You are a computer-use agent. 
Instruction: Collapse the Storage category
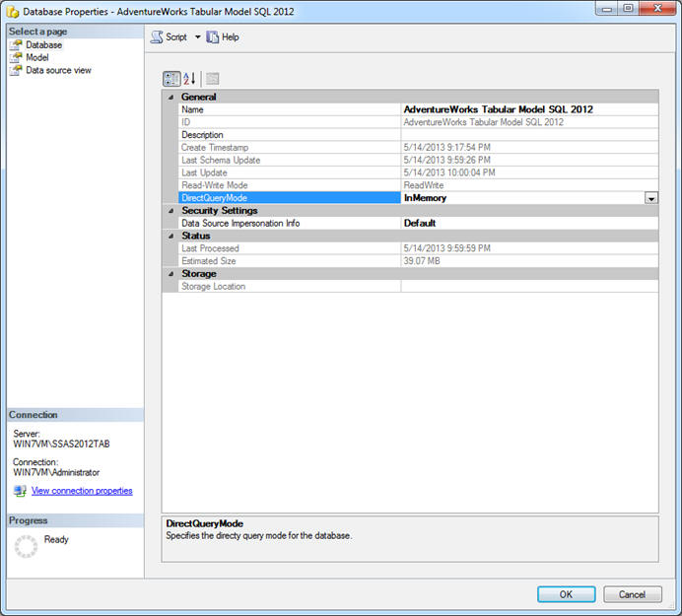click(170, 274)
